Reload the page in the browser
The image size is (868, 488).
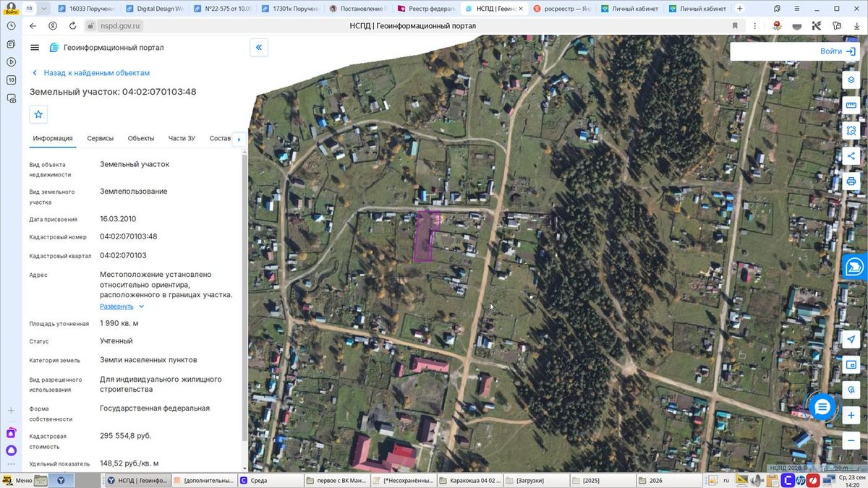pyautogui.click(x=72, y=25)
